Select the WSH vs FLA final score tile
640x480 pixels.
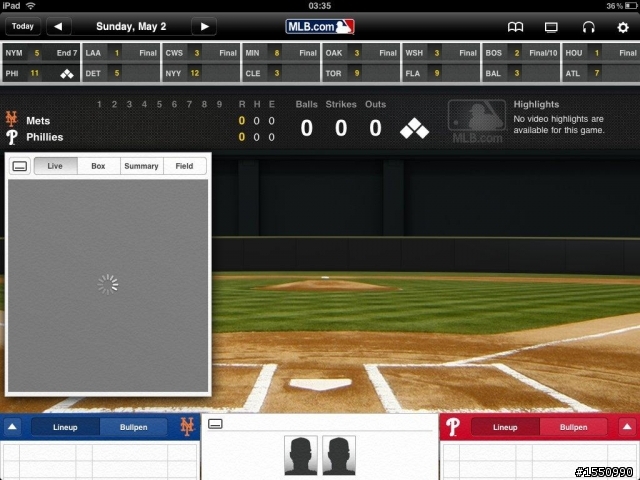(441, 63)
